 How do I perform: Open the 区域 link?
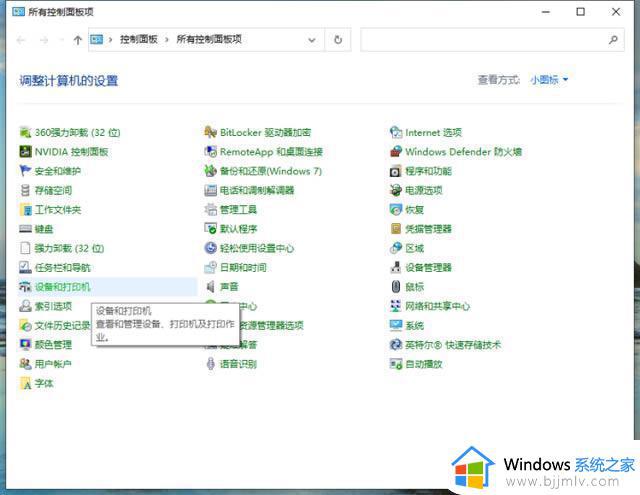[415, 248]
